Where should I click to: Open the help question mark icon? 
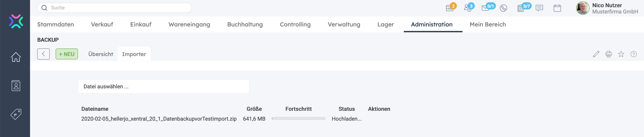point(633,54)
